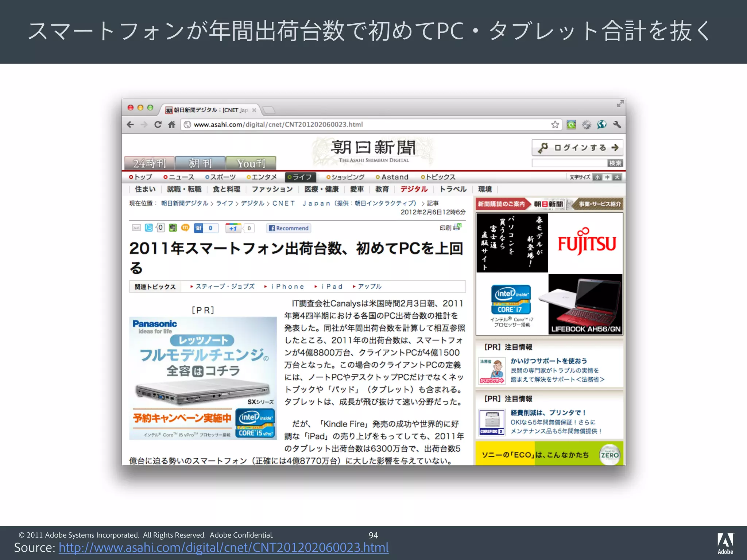Screen dimensions: 747x560
Task: Click 朝日新聞デジタル breadcrumb link
Action: tap(185, 203)
